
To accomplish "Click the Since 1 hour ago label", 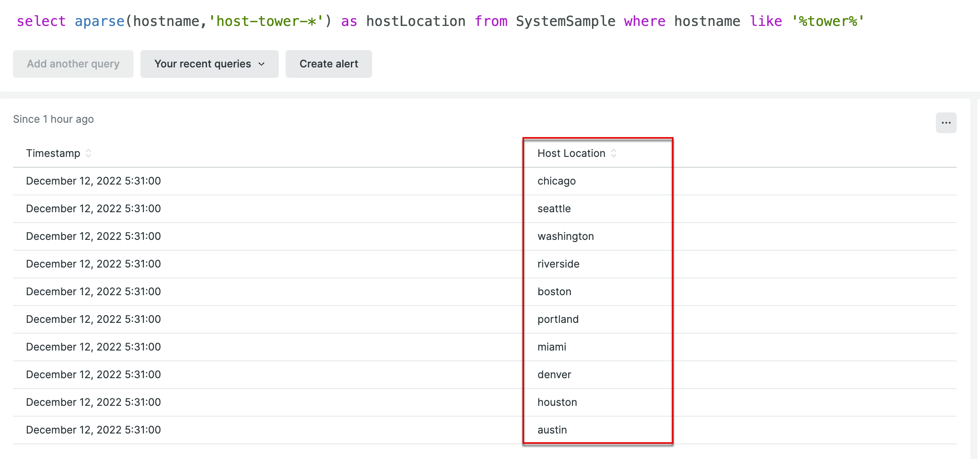I will point(53,119).
